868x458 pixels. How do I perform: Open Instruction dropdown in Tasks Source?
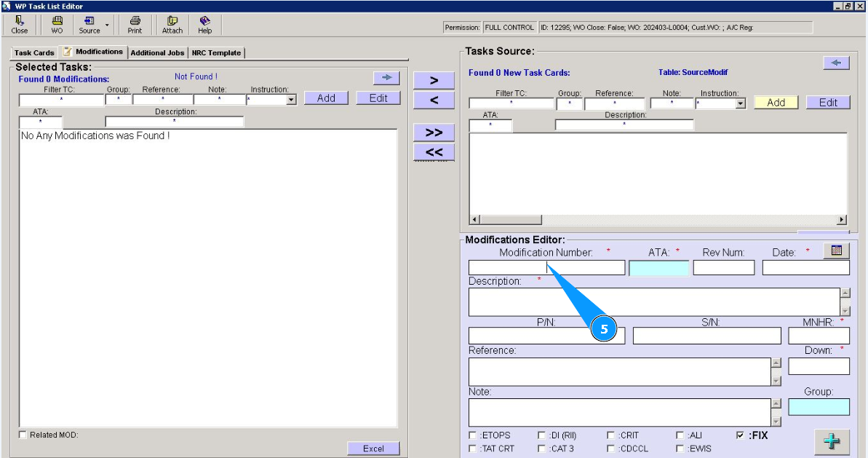741,104
